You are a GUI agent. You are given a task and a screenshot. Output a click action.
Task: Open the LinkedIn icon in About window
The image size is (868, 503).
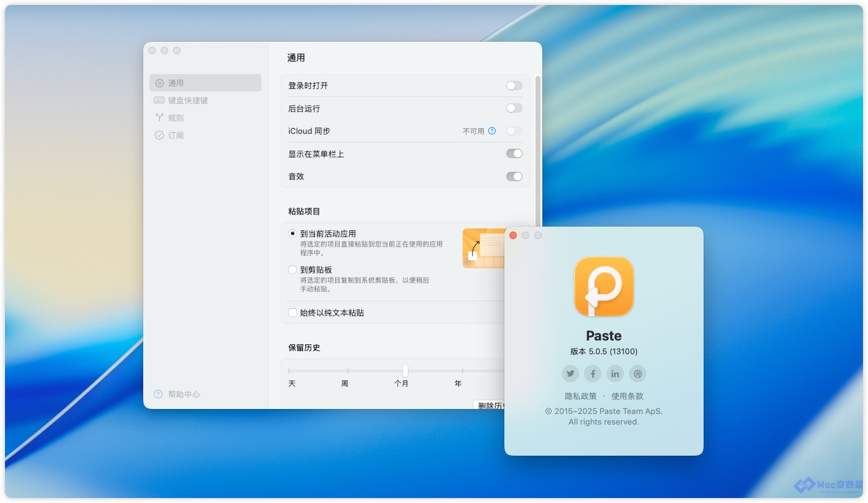point(615,374)
